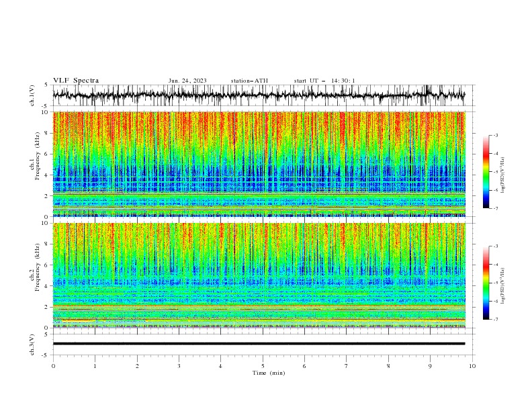Click the time axis tick label '3'
Screen dimensions: 532x411
click(x=179, y=366)
